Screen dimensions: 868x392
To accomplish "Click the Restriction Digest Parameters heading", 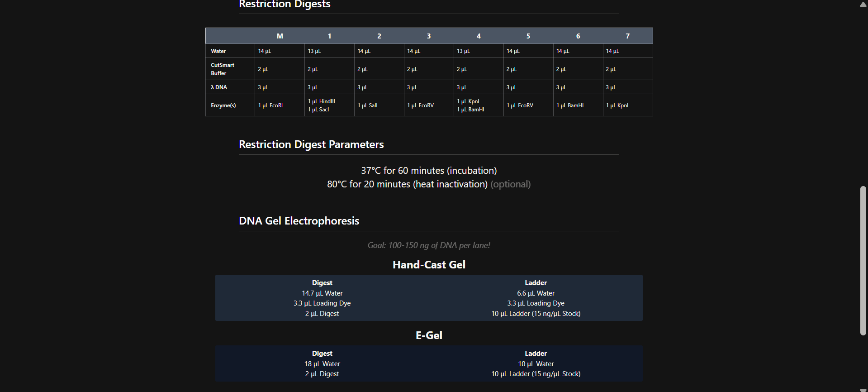I will pyautogui.click(x=311, y=144).
